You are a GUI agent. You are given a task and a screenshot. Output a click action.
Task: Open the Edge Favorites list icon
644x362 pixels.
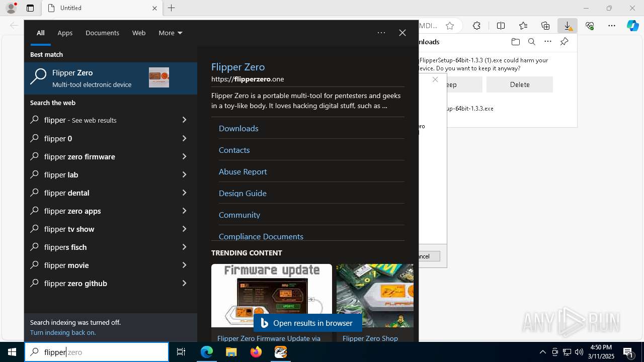pyautogui.click(x=523, y=26)
